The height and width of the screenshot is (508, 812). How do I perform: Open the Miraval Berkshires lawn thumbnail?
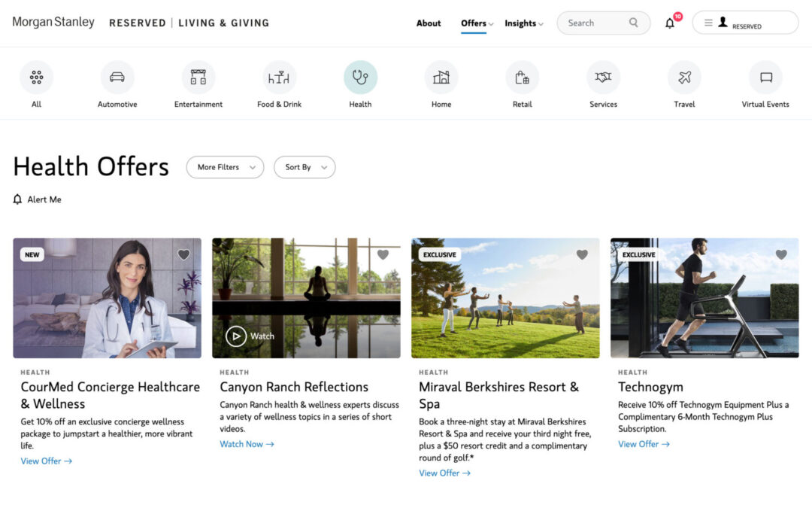[505, 298]
